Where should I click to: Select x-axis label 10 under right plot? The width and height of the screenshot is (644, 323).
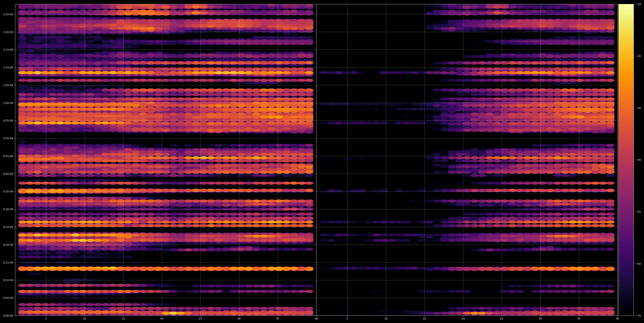386,319
